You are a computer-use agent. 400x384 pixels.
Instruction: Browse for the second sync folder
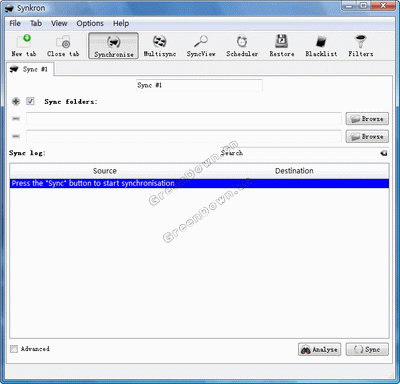pos(367,136)
